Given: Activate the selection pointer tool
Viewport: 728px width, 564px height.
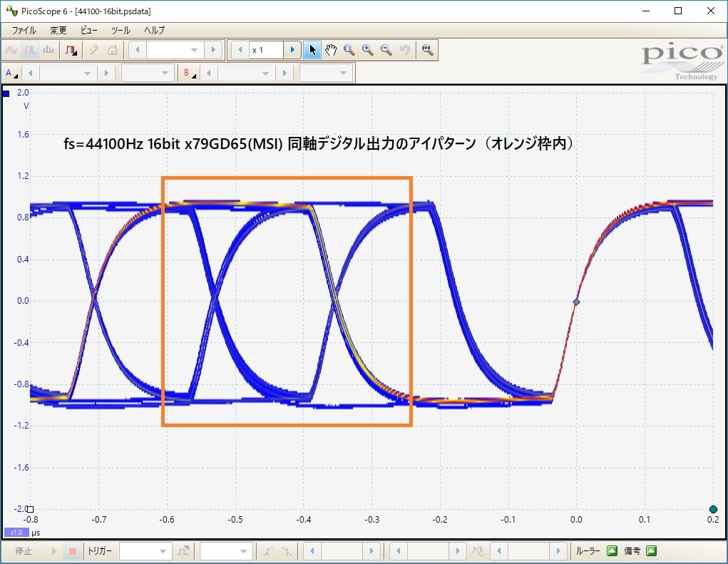Looking at the screenshot, I should pos(312,50).
